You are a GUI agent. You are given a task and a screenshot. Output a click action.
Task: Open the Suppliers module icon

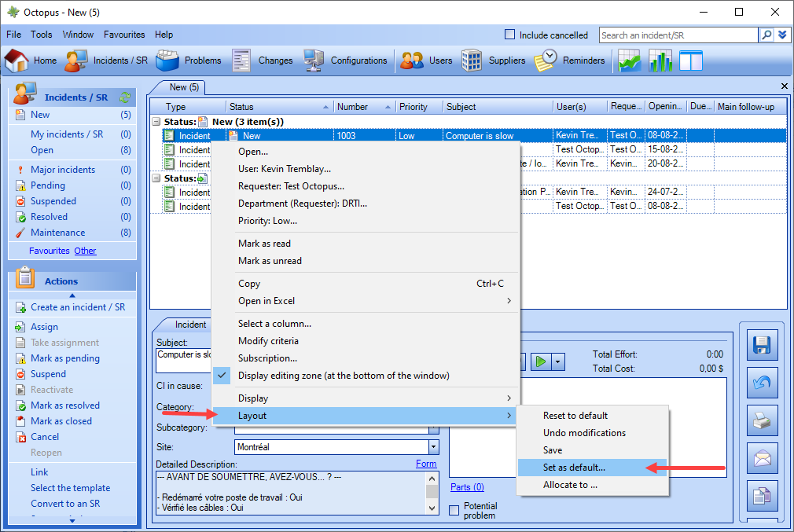[x=493, y=61]
